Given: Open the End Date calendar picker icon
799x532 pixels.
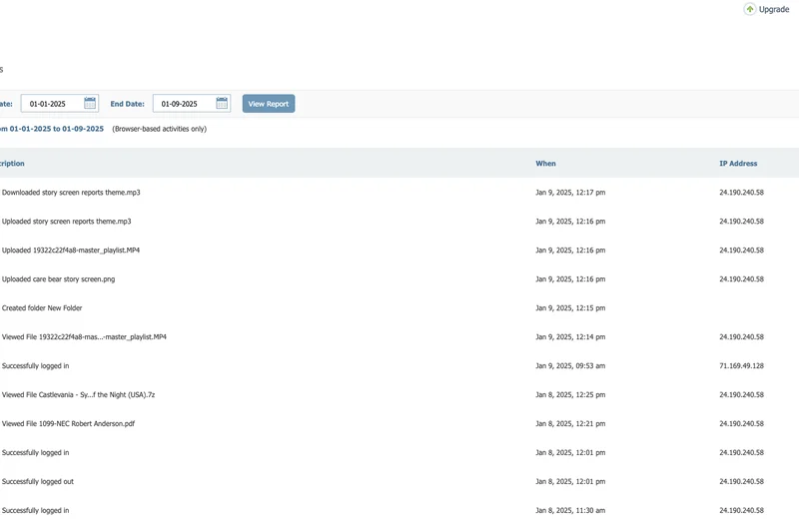Looking at the screenshot, I should pyautogui.click(x=222, y=103).
